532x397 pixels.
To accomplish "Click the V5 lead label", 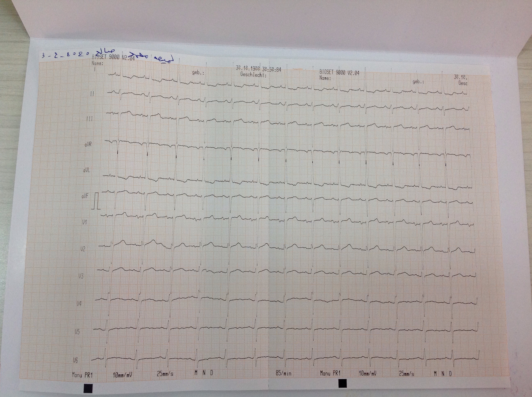I will click(77, 332).
